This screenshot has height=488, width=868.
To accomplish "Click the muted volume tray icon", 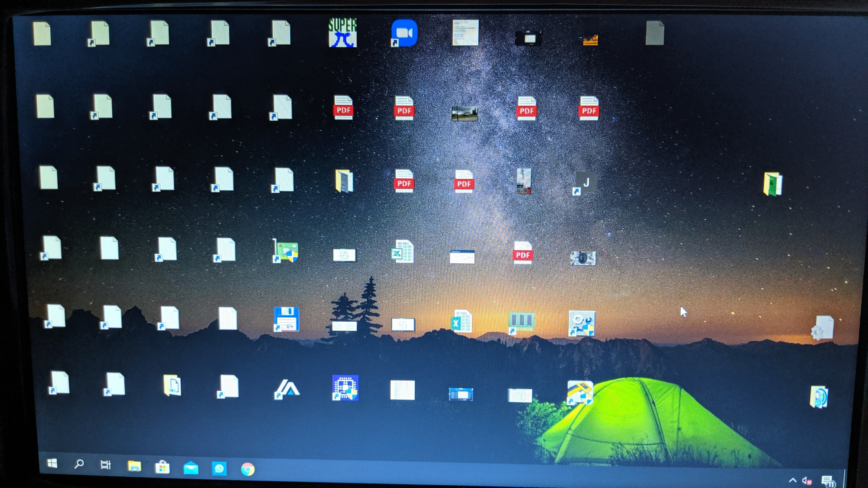I will coord(806,481).
